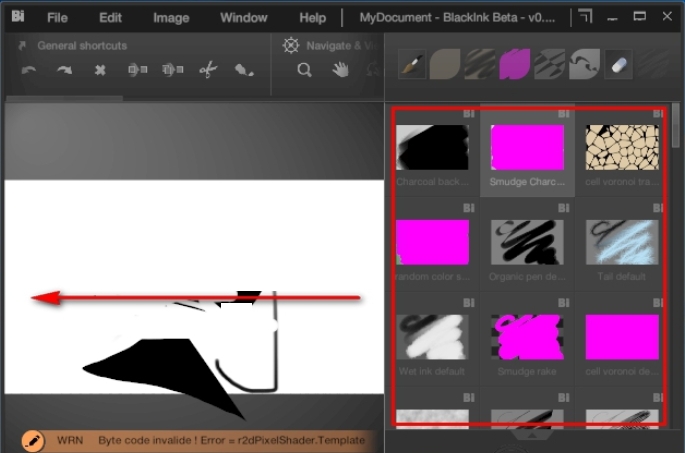Screen dimensions: 685x453
Task: Click the BlackInk Bi logo icon
Action: pos(18,17)
